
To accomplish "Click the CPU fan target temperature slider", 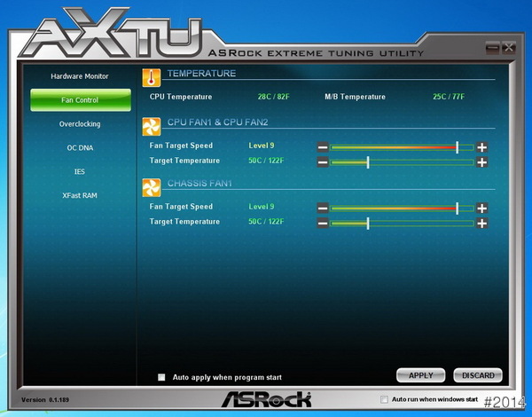I will point(402,162).
